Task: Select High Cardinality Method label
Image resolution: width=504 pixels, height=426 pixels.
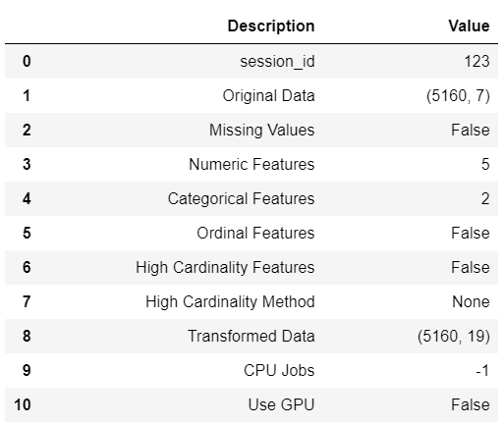Action: click(230, 302)
